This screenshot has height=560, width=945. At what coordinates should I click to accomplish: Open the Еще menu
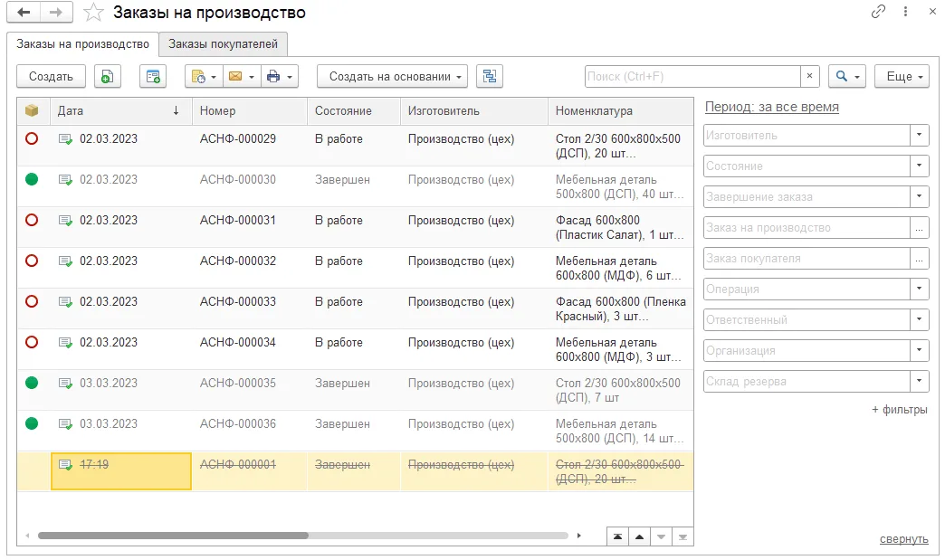pyautogui.click(x=902, y=77)
